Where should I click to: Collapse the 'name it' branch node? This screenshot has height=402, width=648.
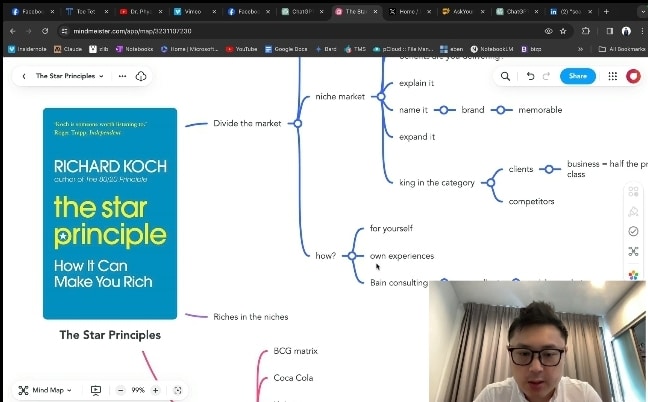point(443,110)
